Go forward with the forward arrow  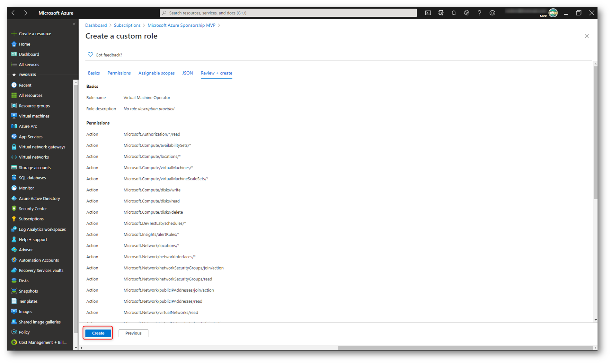26,13
